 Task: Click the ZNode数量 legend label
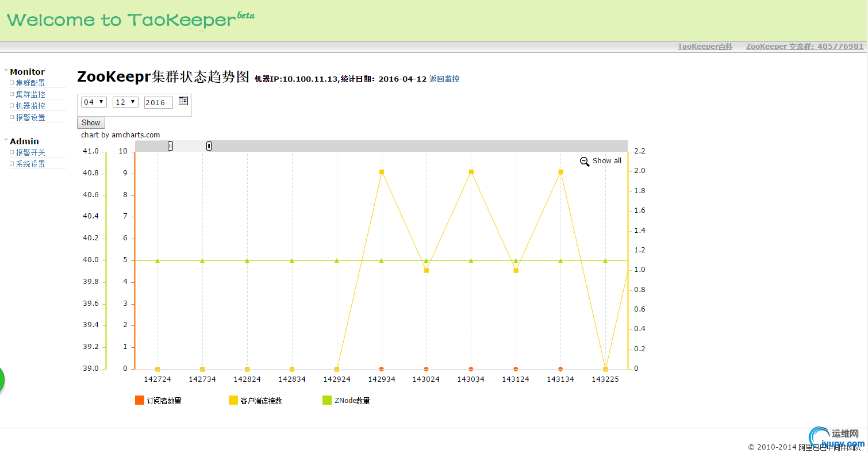[x=352, y=401]
